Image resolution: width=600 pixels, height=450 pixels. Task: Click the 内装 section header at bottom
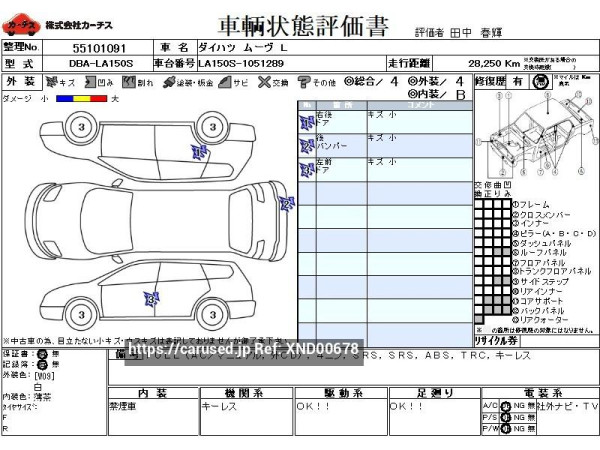(x=153, y=393)
